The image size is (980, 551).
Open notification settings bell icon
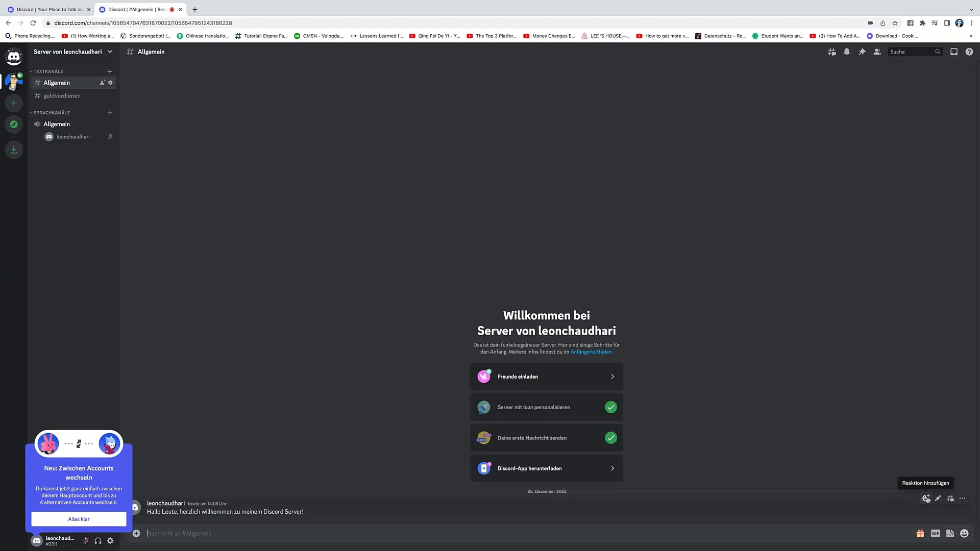(847, 52)
